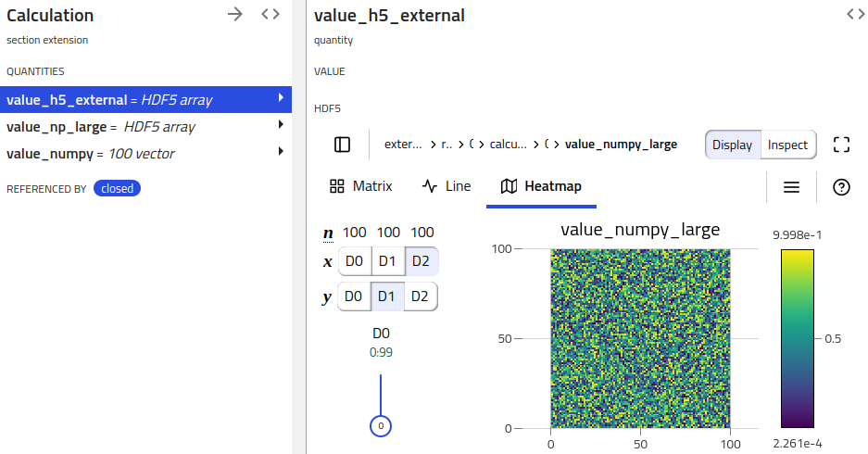The height and width of the screenshot is (454, 868).
Task: Select D1 for the x axis
Action: tap(388, 261)
